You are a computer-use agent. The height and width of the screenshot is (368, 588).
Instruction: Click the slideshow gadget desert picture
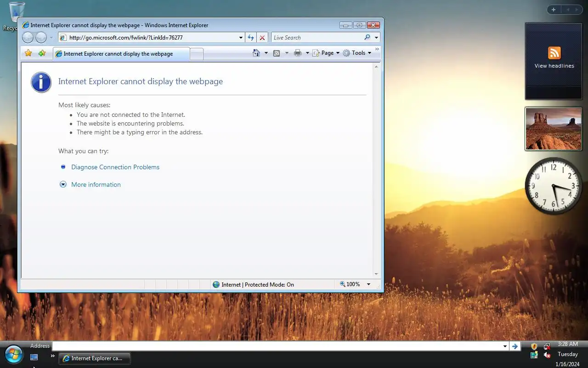pyautogui.click(x=554, y=129)
